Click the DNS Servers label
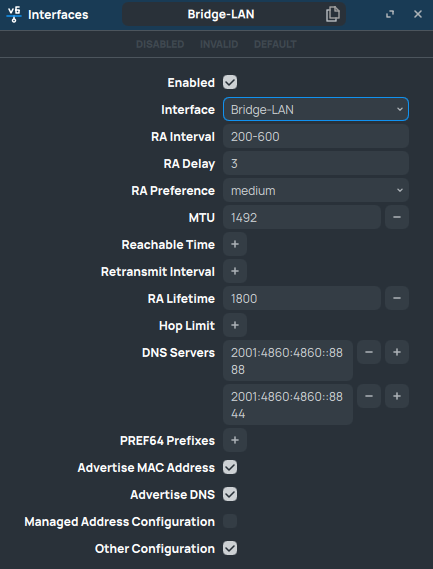Screen dimensions: 433x569 [x=178, y=352]
